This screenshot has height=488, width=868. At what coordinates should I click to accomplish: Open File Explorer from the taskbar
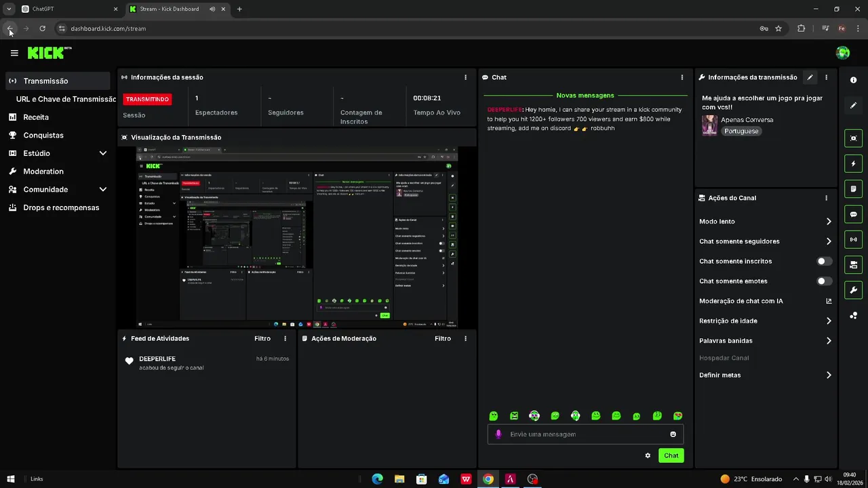pos(399,479)
